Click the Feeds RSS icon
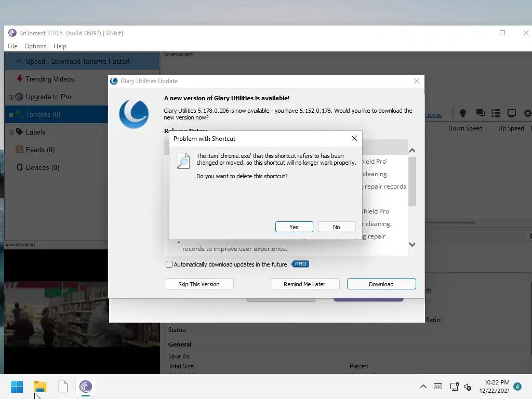Image resolution: width=532 pixels, height=399 pixels. point(19,149)
